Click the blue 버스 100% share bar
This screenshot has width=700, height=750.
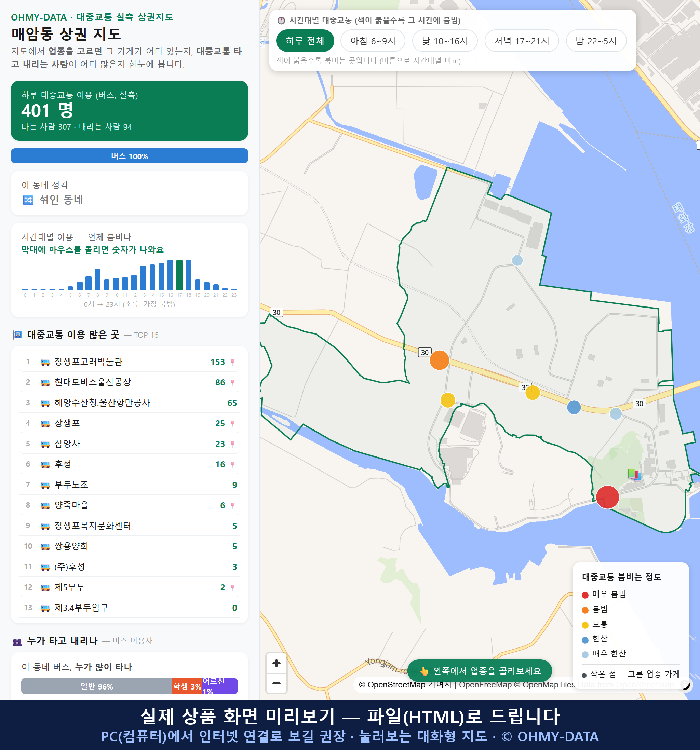[x=130, y=156]
